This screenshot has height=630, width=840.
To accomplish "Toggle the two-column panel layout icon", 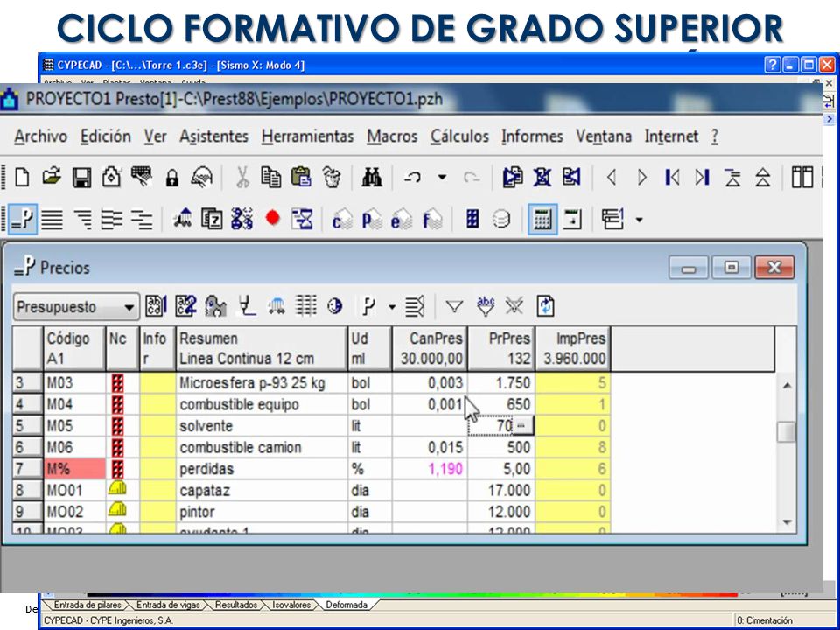I will (802, 177).
